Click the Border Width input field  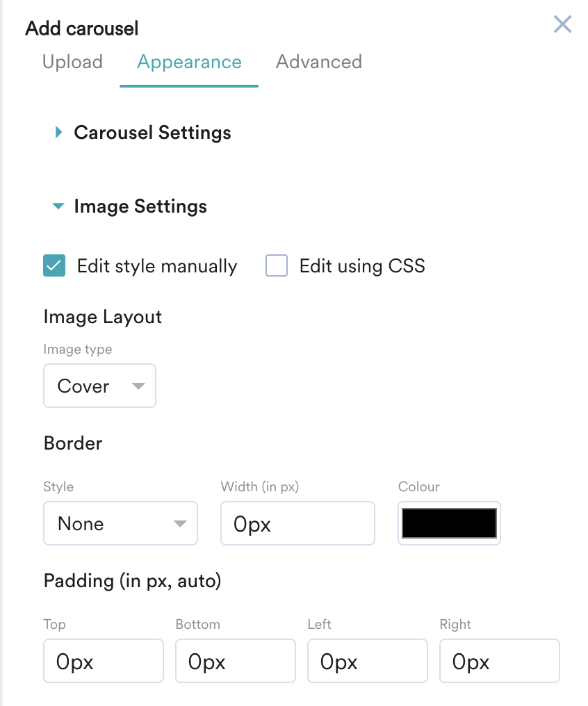click(x=297, y=523)
